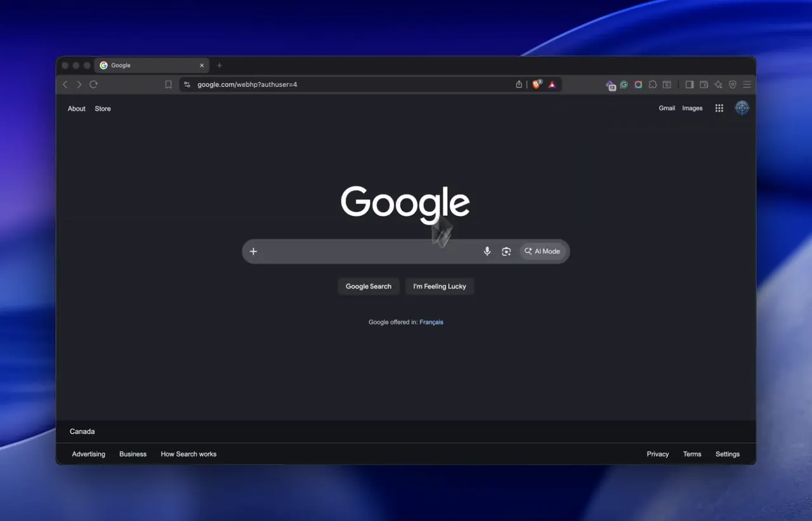The image size is (812, 521).
Task: Open a new tab with the plus button
Action: 219,65
